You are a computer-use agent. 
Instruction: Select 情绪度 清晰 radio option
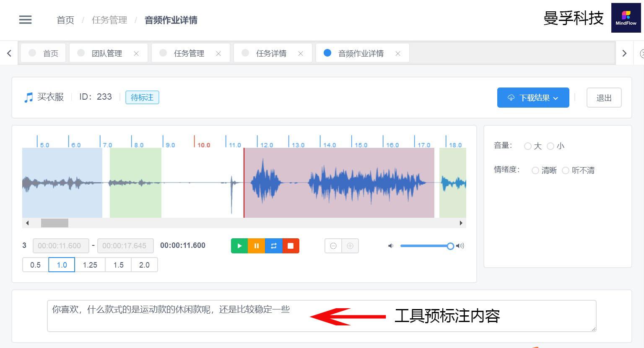535,170
